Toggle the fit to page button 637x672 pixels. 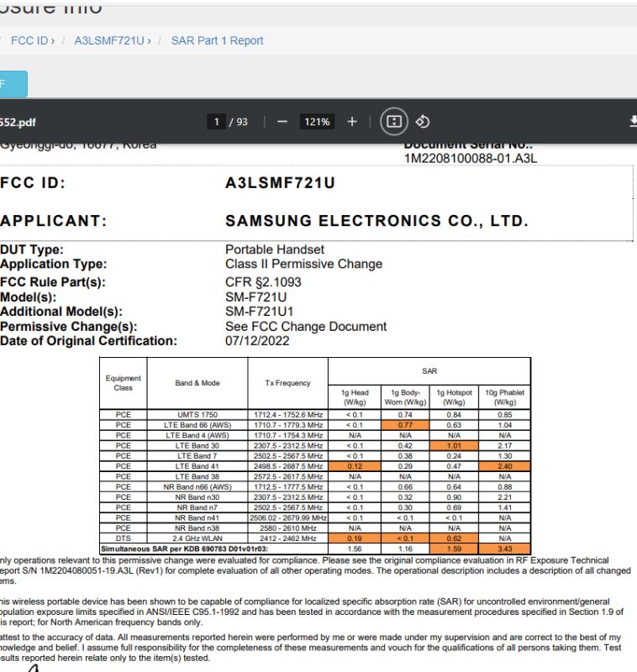click(392, 122)
